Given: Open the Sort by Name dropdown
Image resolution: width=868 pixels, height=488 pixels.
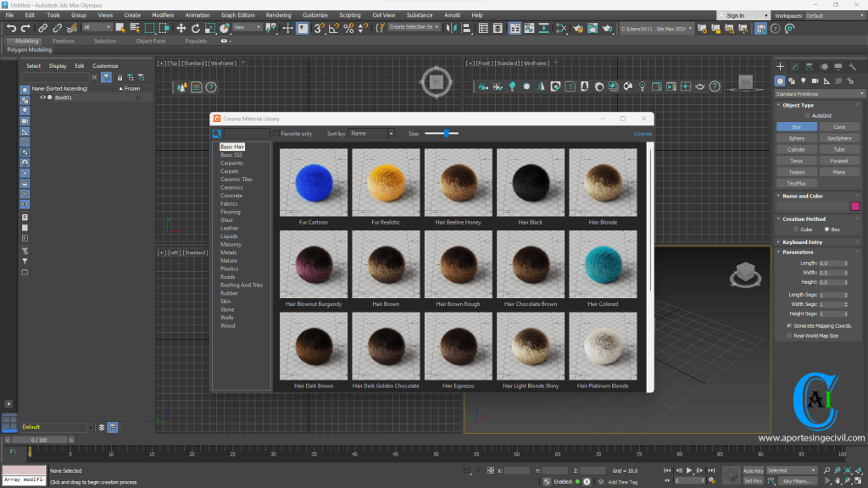Looking at the screenshot, I should pyautogui.click(x=371, y=133).
